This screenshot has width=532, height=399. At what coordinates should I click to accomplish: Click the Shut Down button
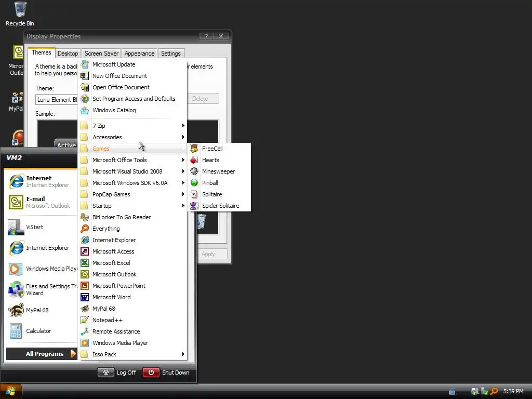point(166,373)
